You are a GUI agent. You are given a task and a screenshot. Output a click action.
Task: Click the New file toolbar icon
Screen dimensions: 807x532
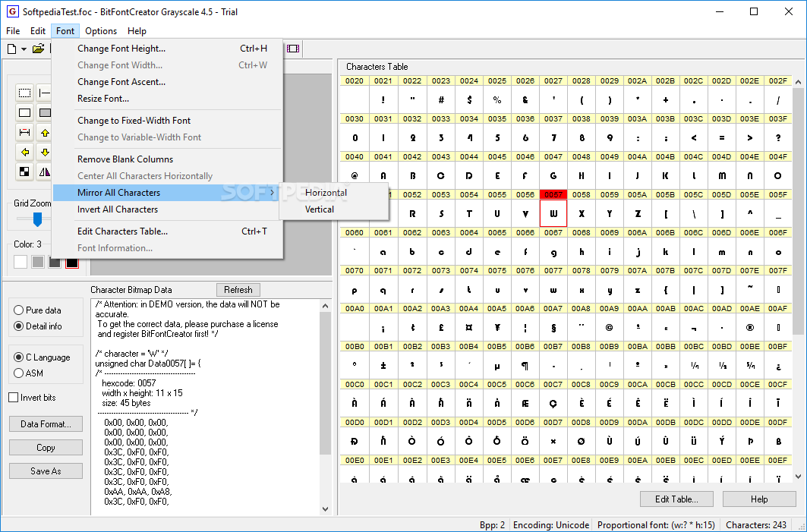click(11, 49)
